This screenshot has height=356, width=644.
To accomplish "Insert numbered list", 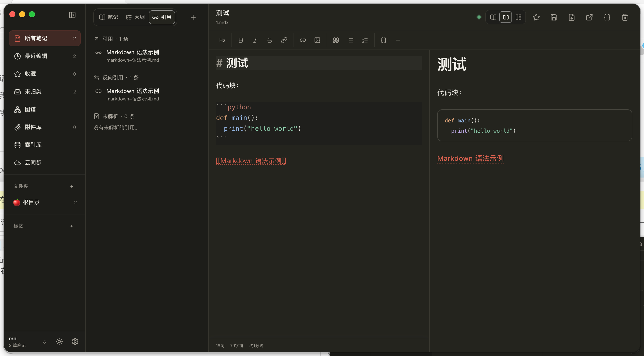I will pos(365,40).
